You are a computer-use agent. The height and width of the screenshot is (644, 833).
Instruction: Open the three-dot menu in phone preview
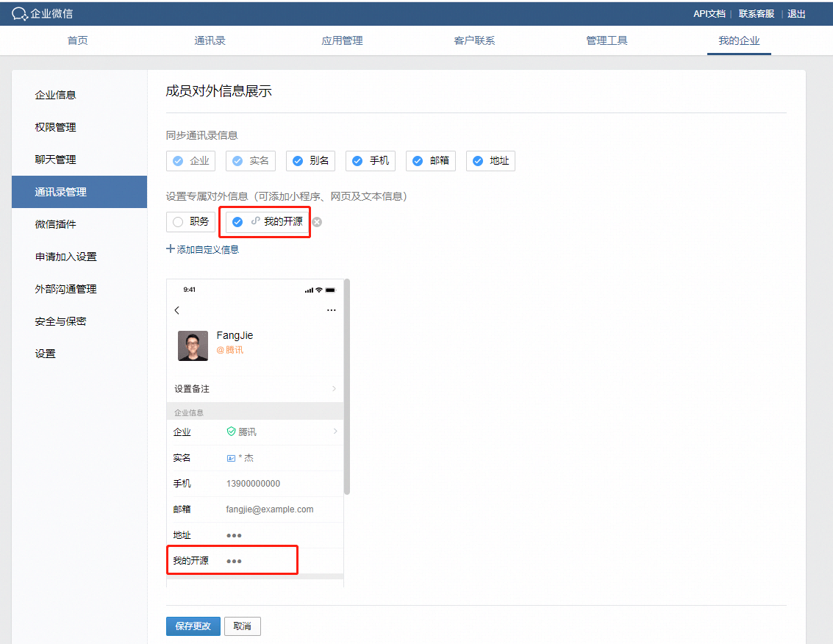point(331,310)
